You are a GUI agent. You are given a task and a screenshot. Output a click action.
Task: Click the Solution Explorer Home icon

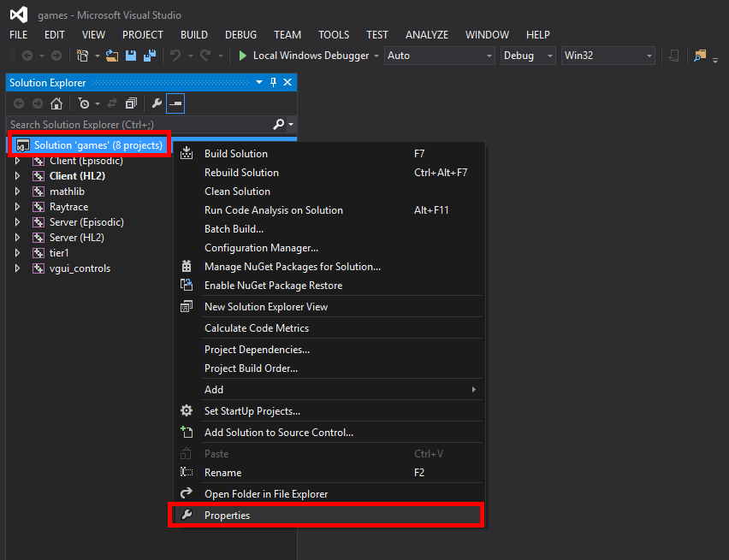56,103
